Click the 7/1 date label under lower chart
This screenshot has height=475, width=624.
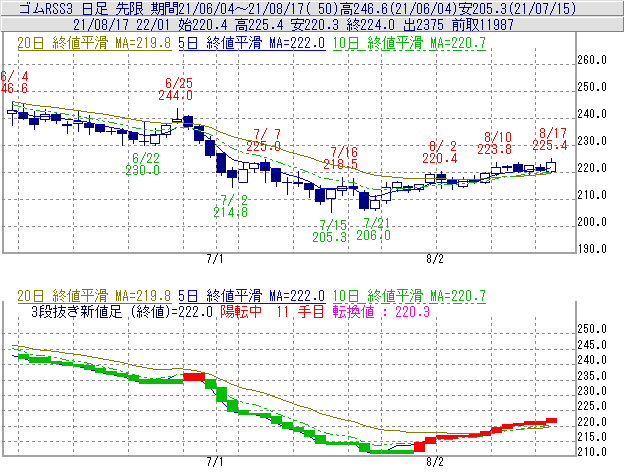[x=214, y=462]
